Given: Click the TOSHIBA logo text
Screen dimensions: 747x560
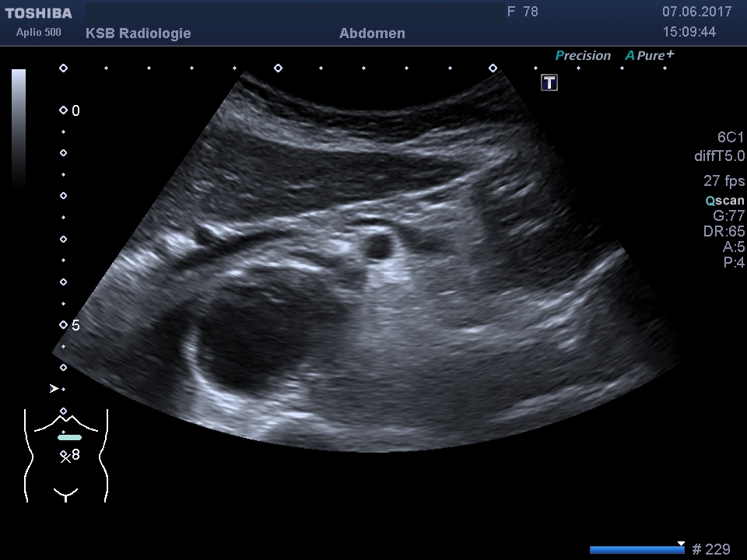Looking at the screenshot, I should [x=39, y=13].
